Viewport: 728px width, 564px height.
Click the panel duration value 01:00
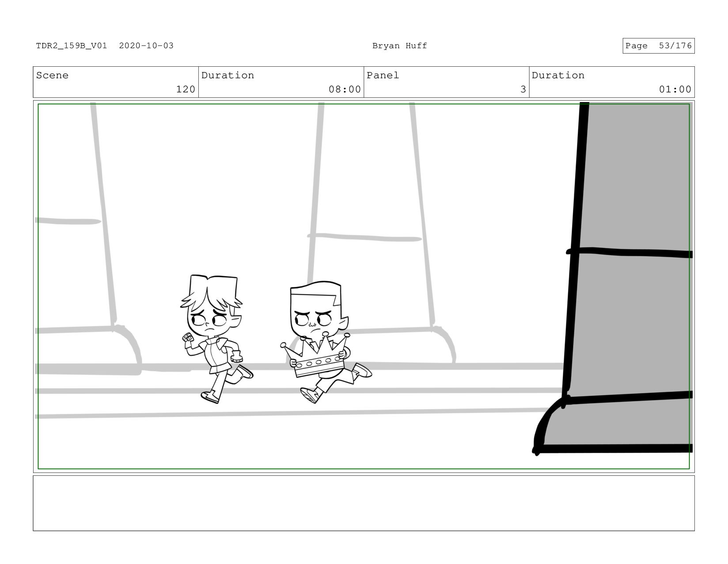pyautogui.click(x=675, y=89)
